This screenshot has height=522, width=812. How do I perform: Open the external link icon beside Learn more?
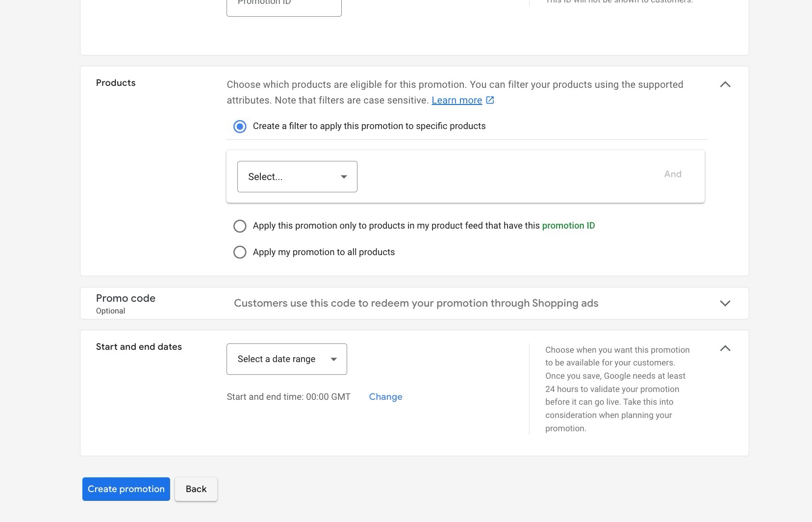click(x=490, y=100)
